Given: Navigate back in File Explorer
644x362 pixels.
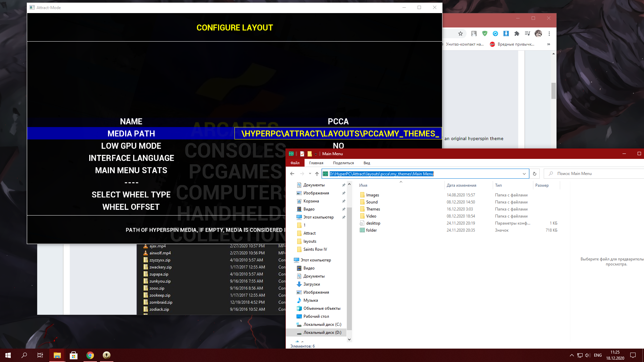Looking at the screenshot, I should (x=292, y=174).
